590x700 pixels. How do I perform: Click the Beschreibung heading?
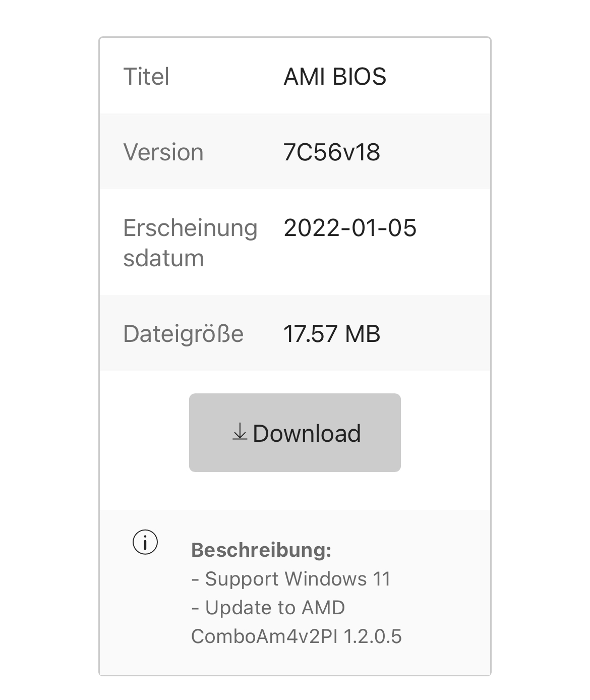261,550
